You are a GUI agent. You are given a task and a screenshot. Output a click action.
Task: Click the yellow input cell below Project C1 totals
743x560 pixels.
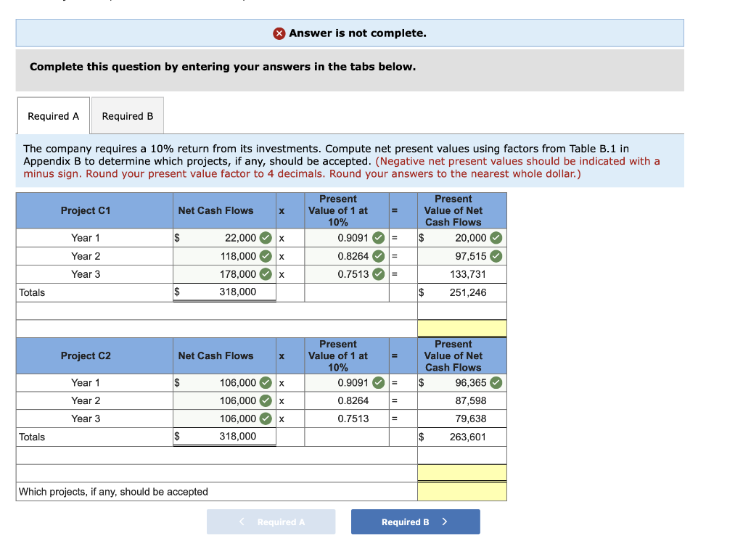(461, 328)
